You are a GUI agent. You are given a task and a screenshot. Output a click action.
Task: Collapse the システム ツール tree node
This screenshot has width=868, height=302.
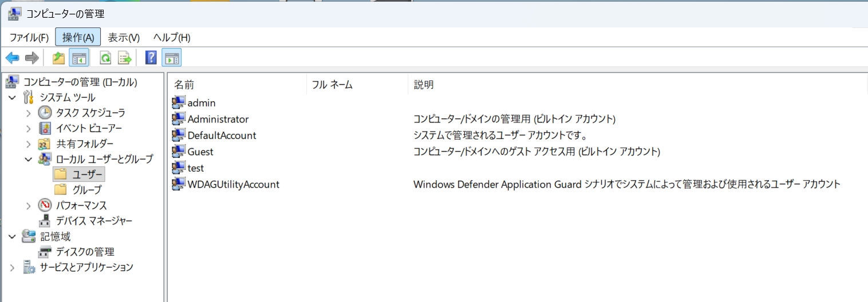13,98
